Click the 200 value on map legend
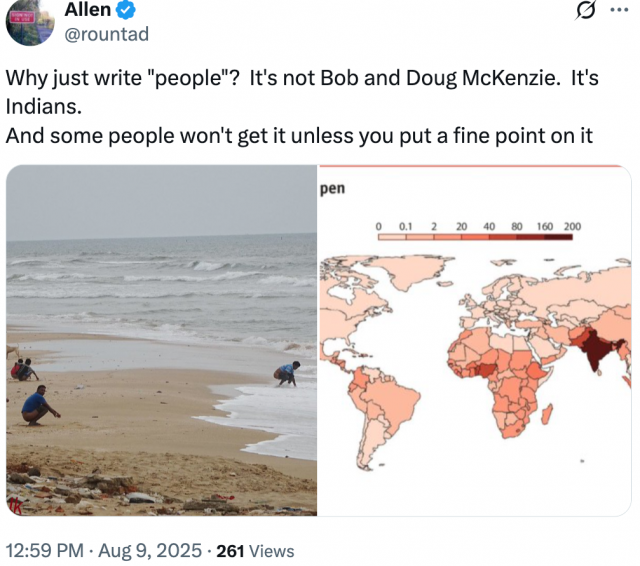 [x=572, y=227]
